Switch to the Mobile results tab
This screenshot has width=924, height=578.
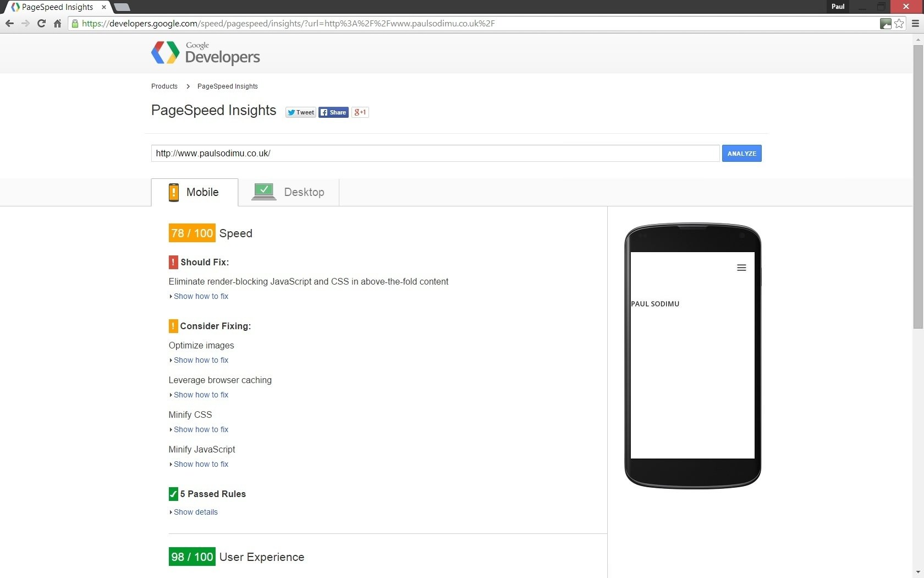tap(195, 192)
